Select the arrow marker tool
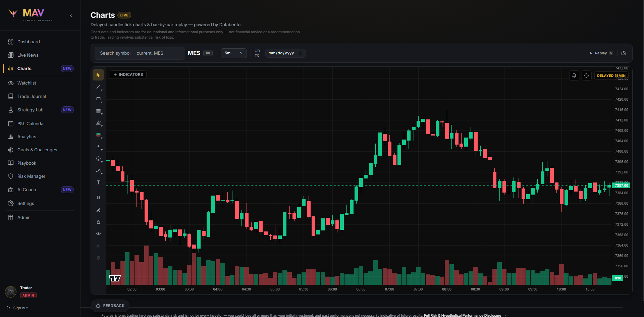This screenshot has height=317, width=644. 98,147
